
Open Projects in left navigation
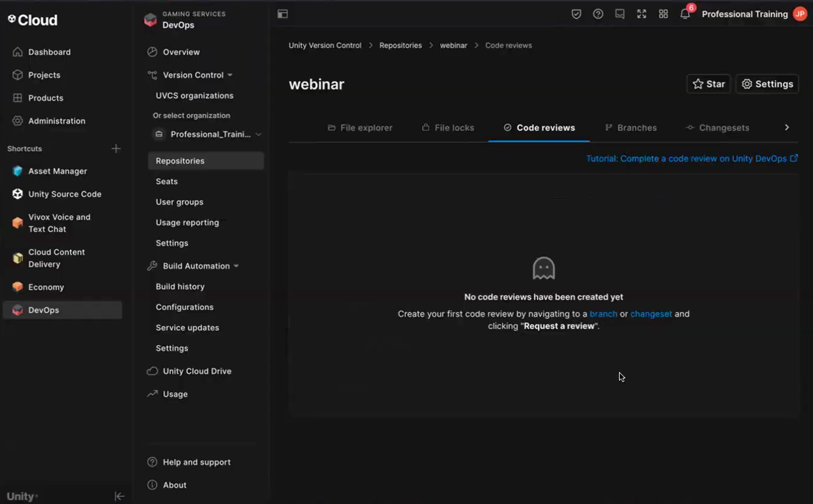[x=62, y=75]
